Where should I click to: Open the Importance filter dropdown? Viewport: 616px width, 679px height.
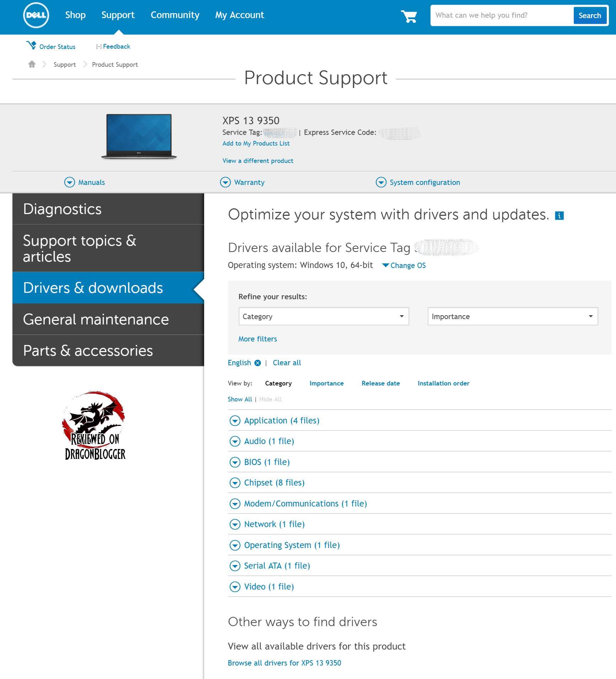(512, 316)
